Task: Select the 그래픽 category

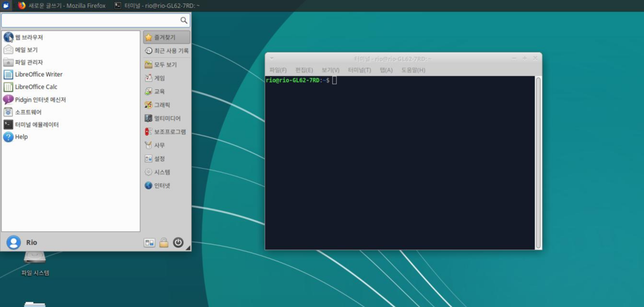Action: pos(167,105)
